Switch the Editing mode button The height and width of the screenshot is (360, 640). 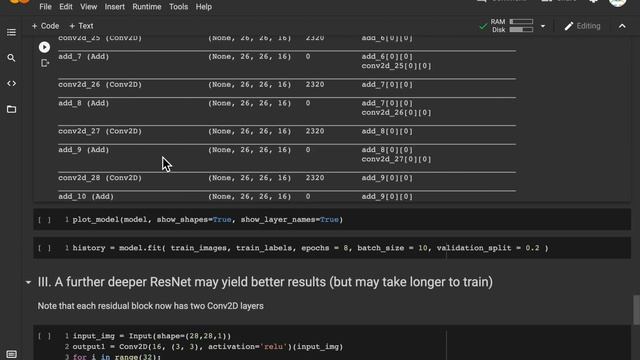click(x=582, y=26)
